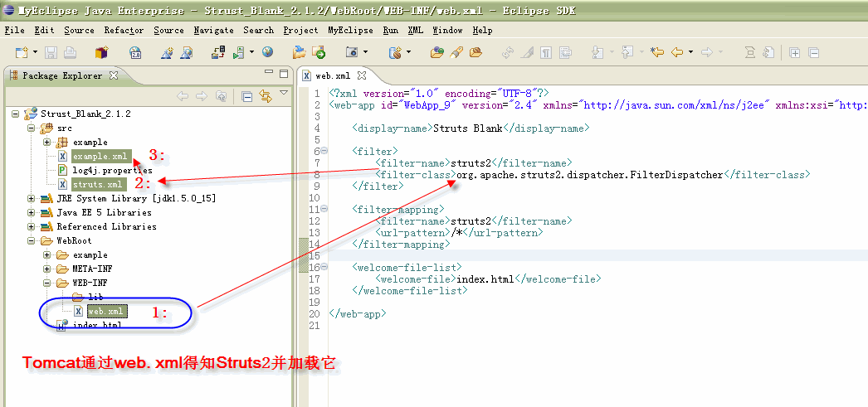Click the yellow Back navigation arrow

click(677, 52)
